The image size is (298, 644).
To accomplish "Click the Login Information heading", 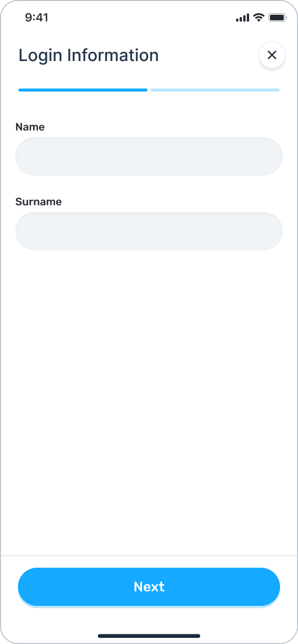I will coord(89,55).
